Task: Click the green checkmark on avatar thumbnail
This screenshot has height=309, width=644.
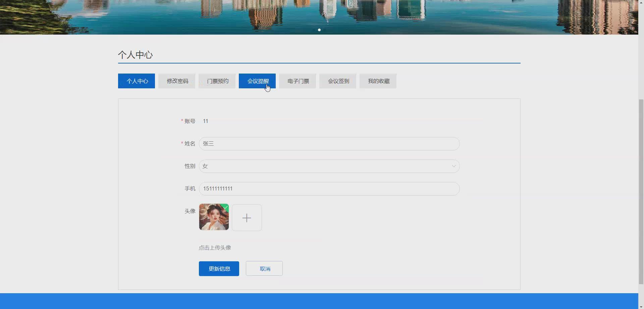Action: (225, 207)
